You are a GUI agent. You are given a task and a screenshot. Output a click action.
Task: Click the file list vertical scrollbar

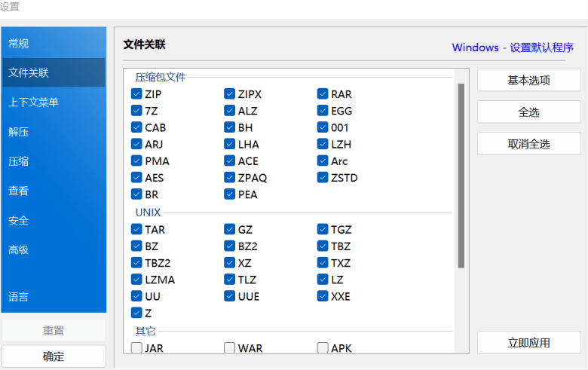(x=461, y=176)
